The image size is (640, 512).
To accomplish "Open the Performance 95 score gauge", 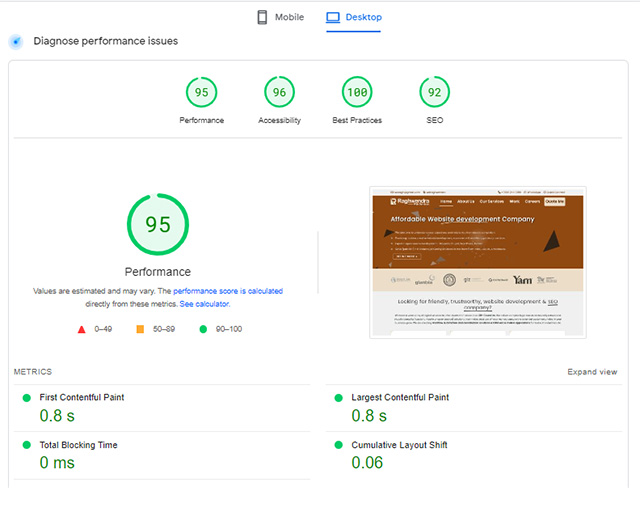I will coord(202,92).
